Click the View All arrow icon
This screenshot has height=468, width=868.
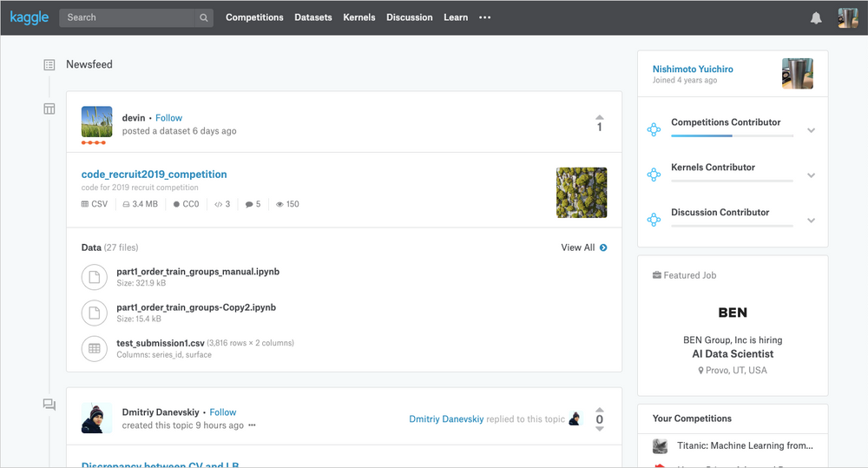(603, 247)
